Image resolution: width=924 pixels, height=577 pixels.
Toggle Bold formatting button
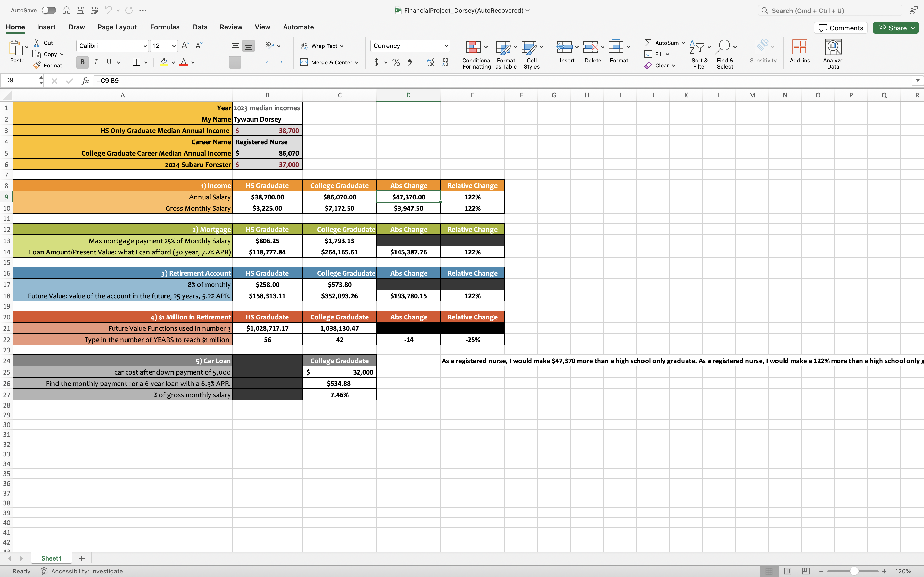pyautogui.click(x=82, y=62)
